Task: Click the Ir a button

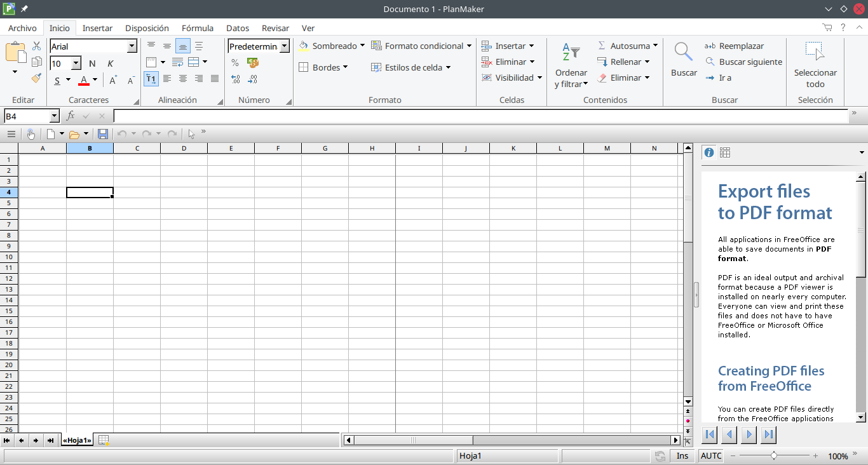Action: click(x=719, y=77)
